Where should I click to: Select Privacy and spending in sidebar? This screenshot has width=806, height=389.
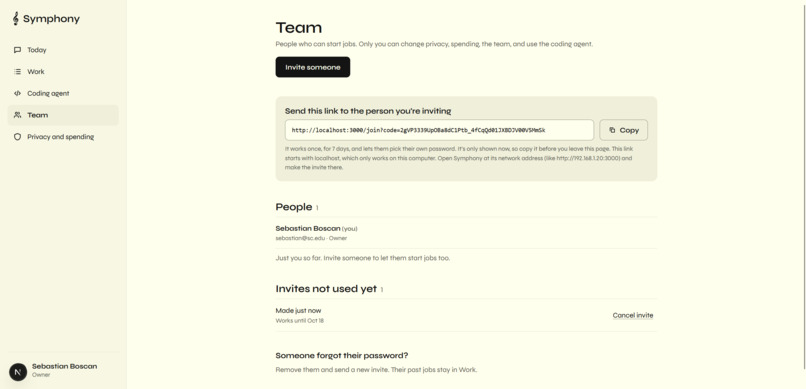point(63,137)
